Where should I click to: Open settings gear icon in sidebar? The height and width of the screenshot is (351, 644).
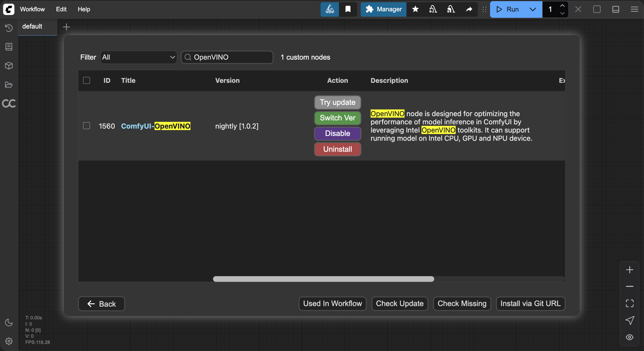(x=9, y=341)
